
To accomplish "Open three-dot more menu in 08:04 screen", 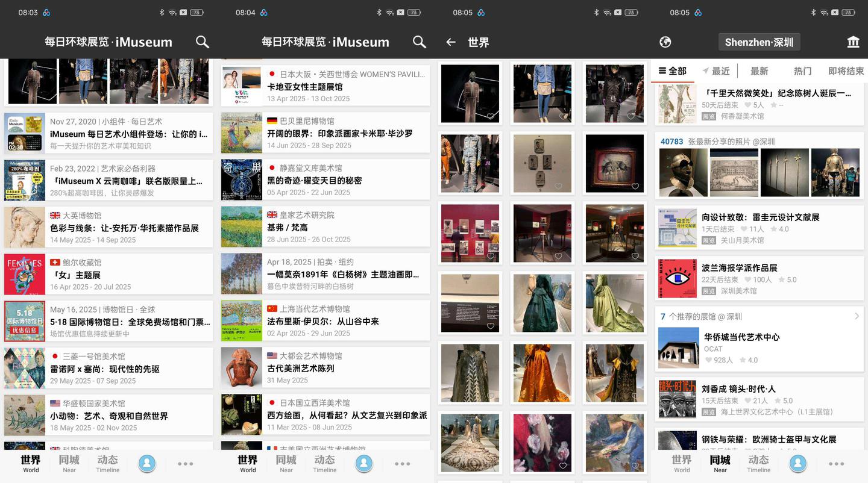I will coord(403,464).
